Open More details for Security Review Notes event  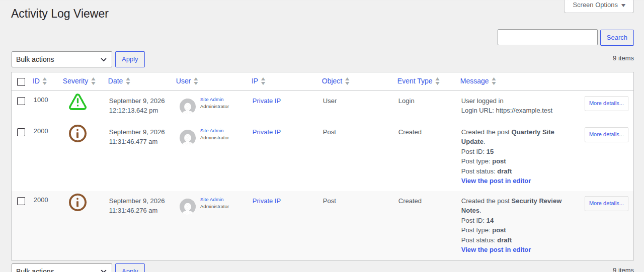[x=606, y=204]
